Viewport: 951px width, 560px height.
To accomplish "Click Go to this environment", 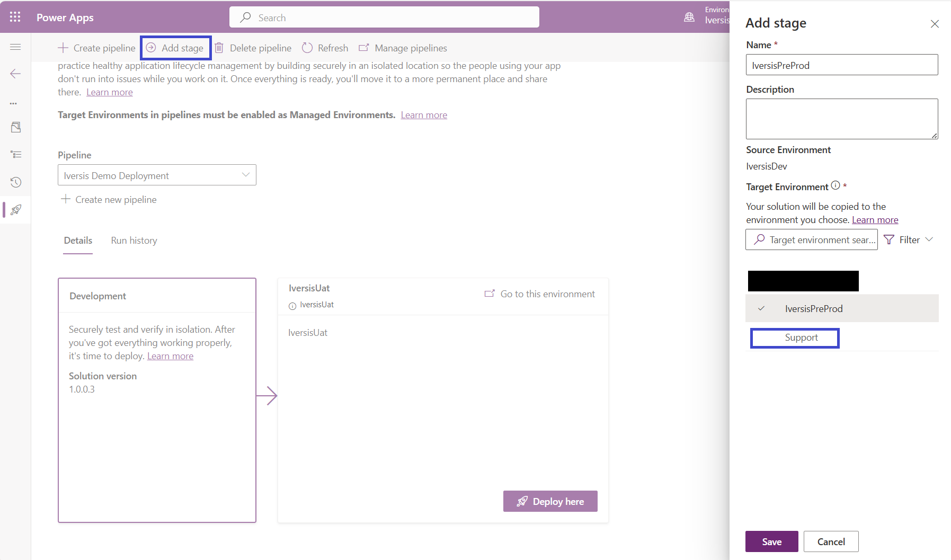I will pos(540,294).
